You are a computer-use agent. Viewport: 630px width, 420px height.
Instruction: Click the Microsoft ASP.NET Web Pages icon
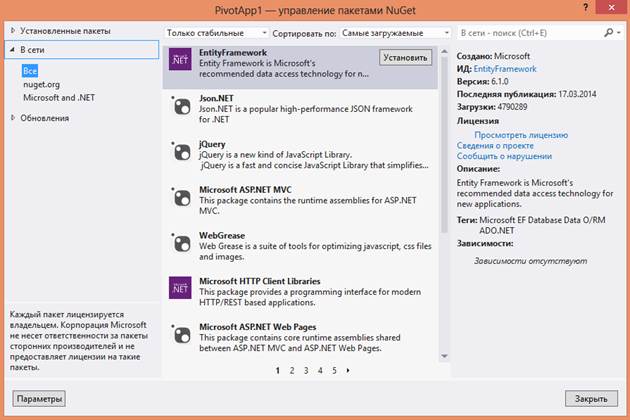[x=181, y=335]
